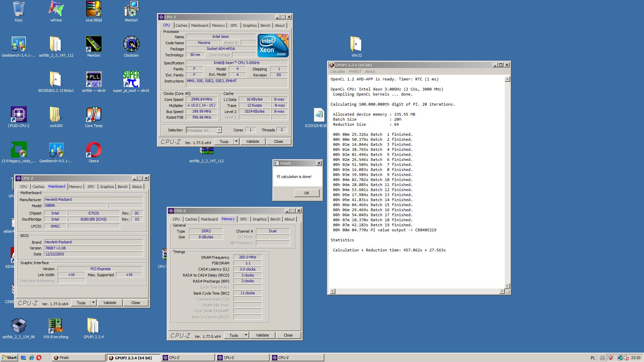
Task: Select Graphics tab in Mainboard CPU-Z window
Action: coord(107,187)
